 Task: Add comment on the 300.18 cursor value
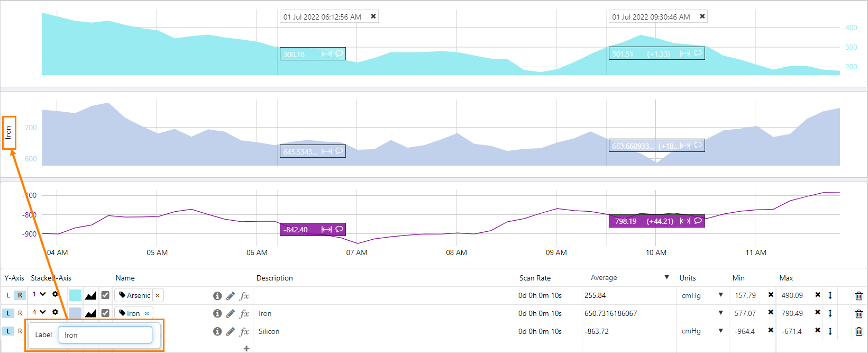339,53
